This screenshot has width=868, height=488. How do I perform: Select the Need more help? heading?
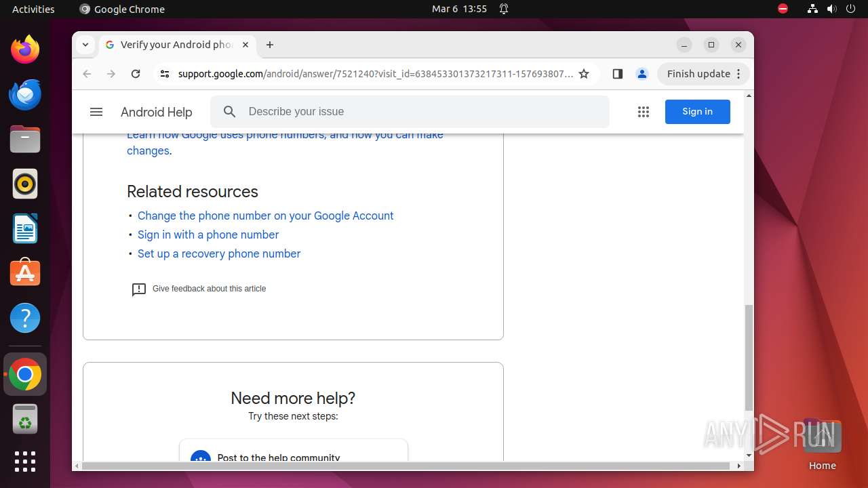293,398
